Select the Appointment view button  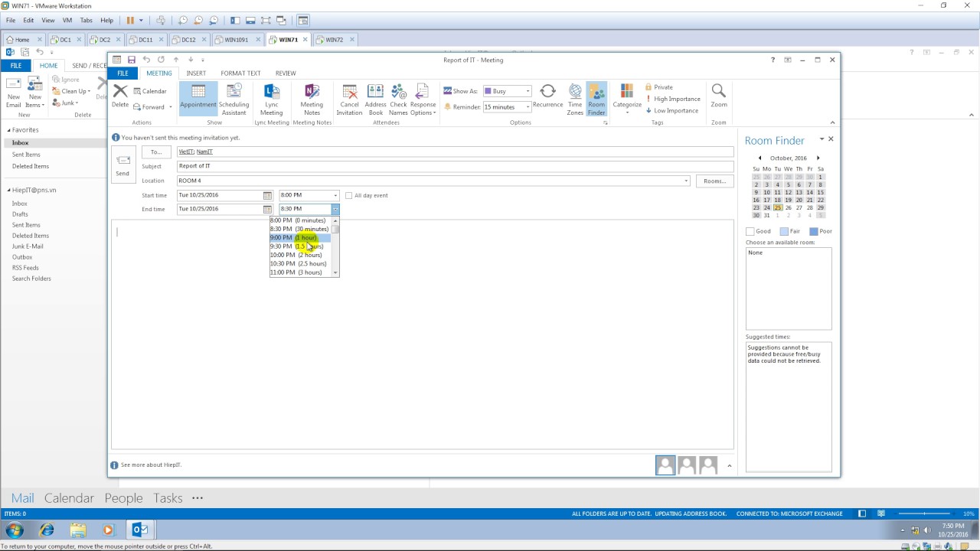198,99
